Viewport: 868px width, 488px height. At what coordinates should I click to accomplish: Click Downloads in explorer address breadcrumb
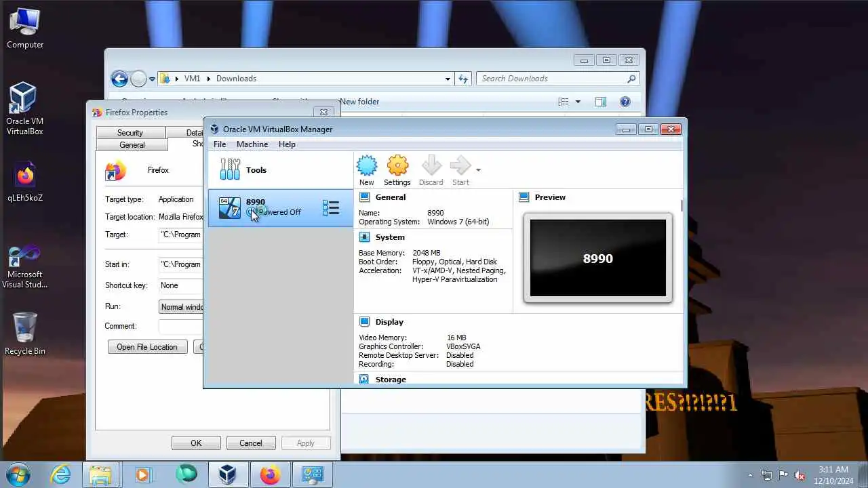coord(237,79)
